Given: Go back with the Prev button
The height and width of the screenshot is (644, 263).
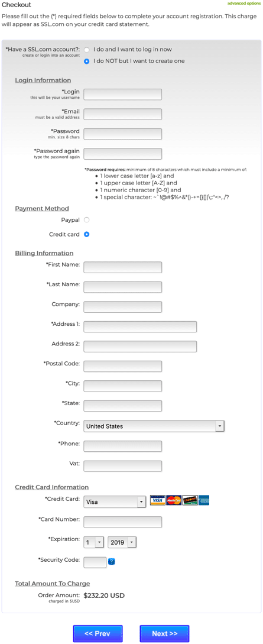Looking at the screenshot, I should pos(98,634).
